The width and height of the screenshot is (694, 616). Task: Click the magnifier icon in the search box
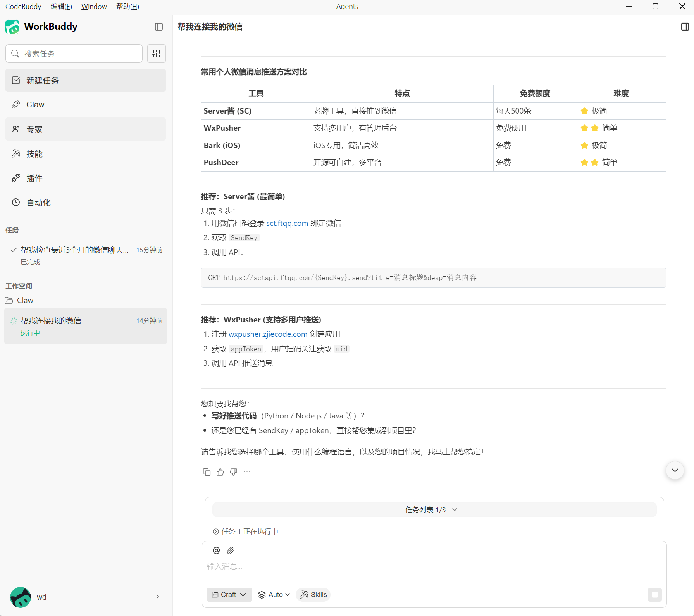pyautogui.click(x=15, y=53)
